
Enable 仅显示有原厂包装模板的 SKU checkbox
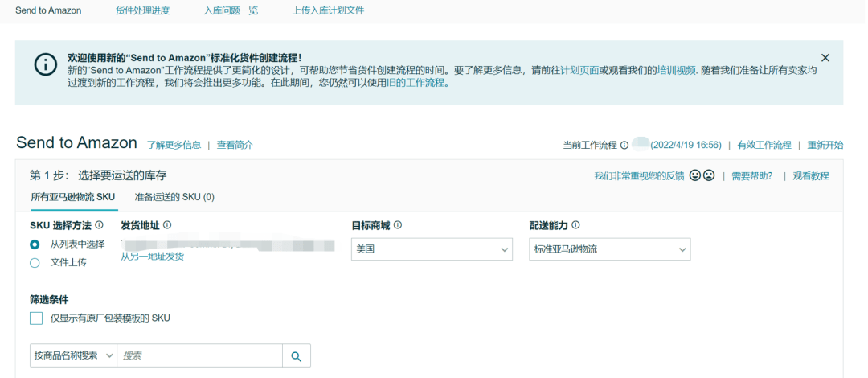pos(36,318)
